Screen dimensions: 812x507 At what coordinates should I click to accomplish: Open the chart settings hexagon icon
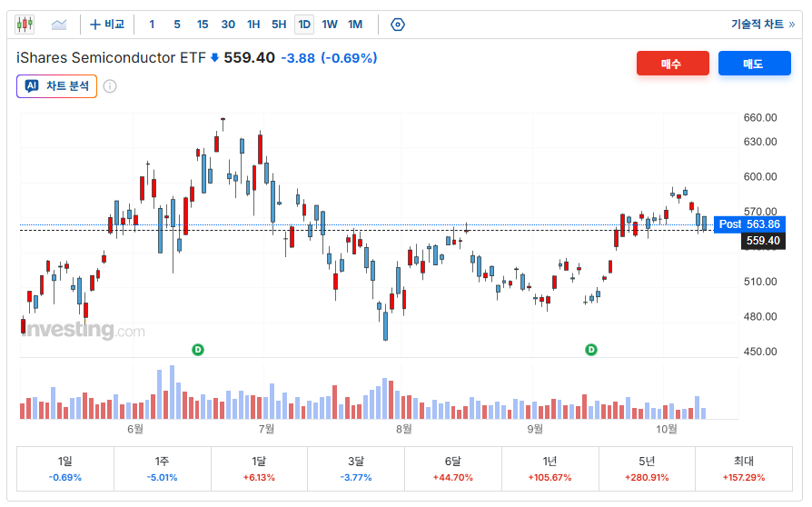[397, 25]
